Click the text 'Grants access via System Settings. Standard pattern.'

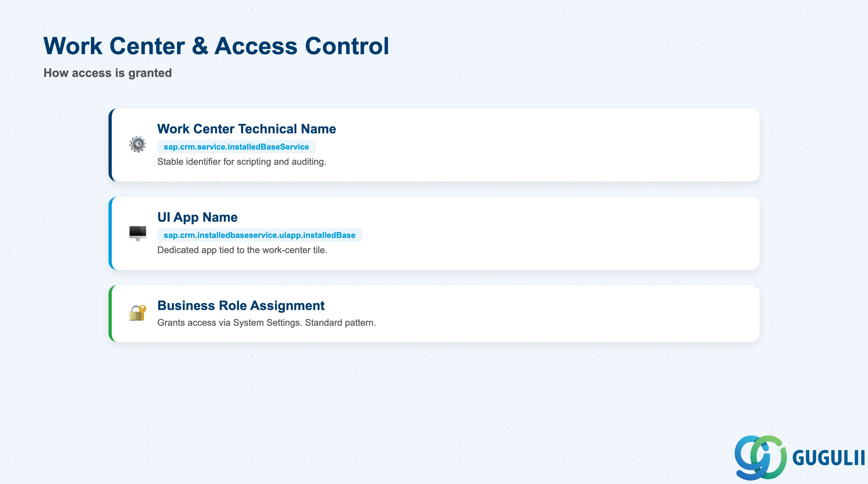pyautogui.click(x=267, y=322)
